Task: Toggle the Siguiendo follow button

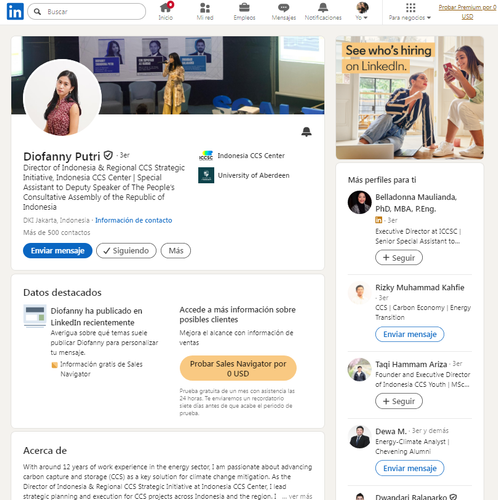Action: pyautogui.click(x=126, y=251)
